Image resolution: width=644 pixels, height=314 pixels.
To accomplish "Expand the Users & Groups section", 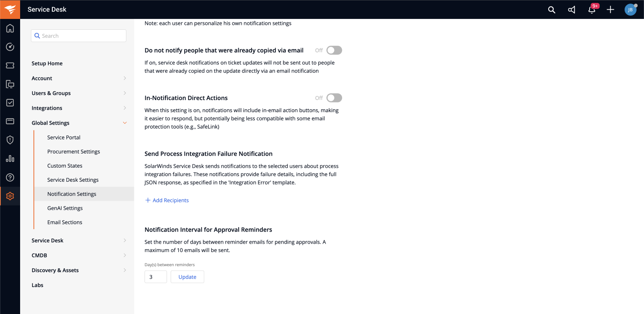I will [x=79, y=93].
